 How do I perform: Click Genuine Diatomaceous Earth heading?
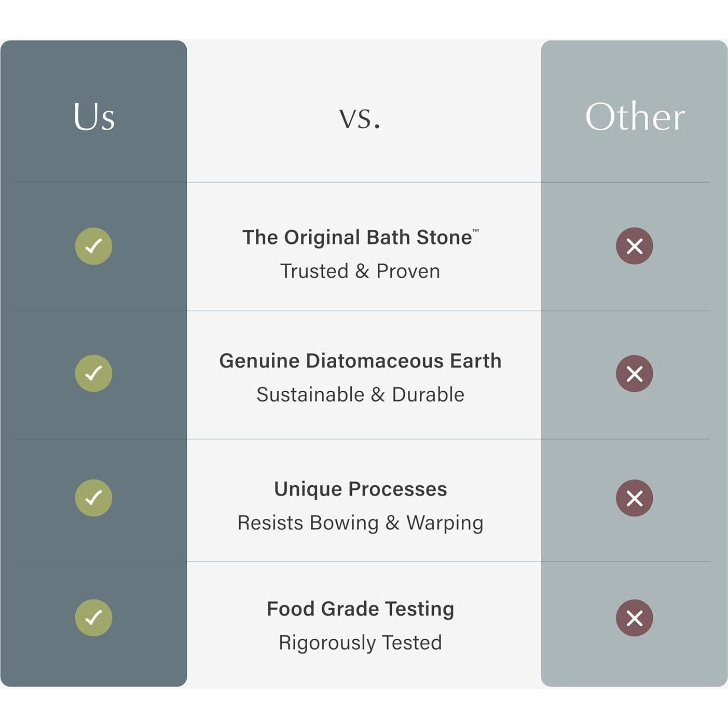[x=360, y=361]
